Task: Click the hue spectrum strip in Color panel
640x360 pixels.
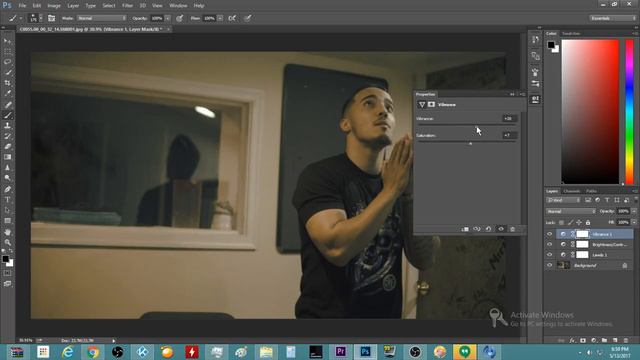Action: click(x=629, y=112)
